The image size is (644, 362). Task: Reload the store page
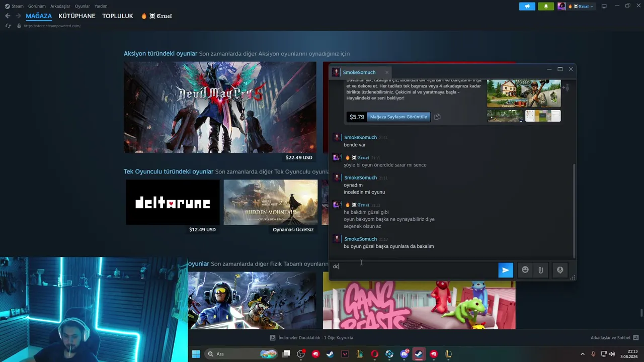[8, 26]
